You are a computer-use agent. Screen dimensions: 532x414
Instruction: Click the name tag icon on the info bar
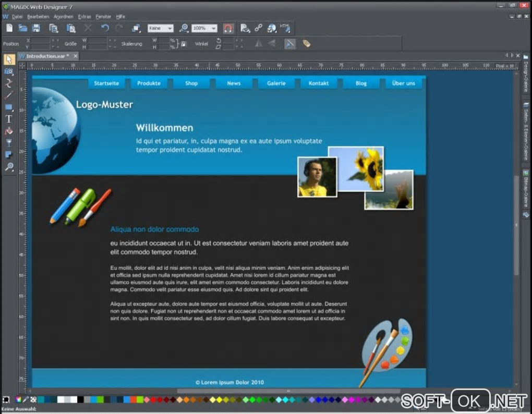pos(306,43)
